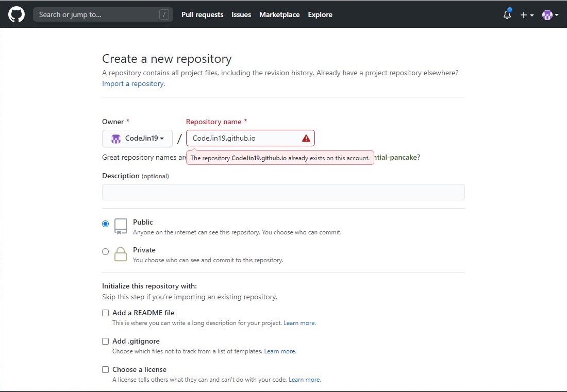Open the CodeJin19 owner dropdown

pyautogui.click(x=137, y=139)
